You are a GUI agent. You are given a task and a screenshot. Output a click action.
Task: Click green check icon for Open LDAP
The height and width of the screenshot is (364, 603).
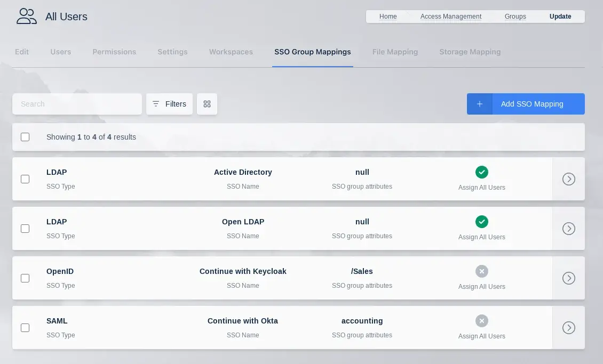481,222
